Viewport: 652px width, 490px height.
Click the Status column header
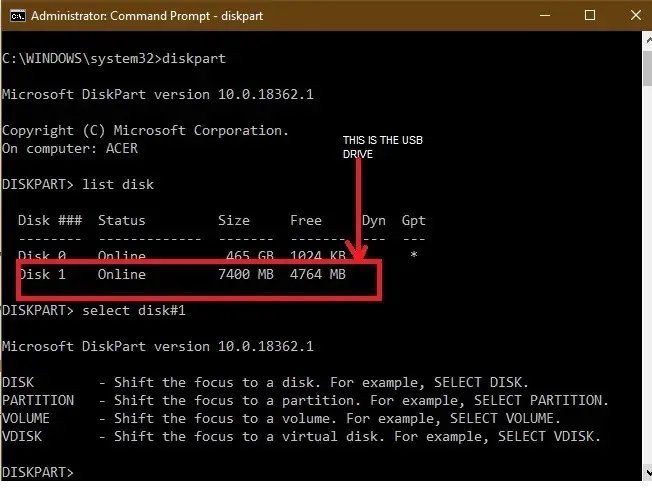[122, 220]
